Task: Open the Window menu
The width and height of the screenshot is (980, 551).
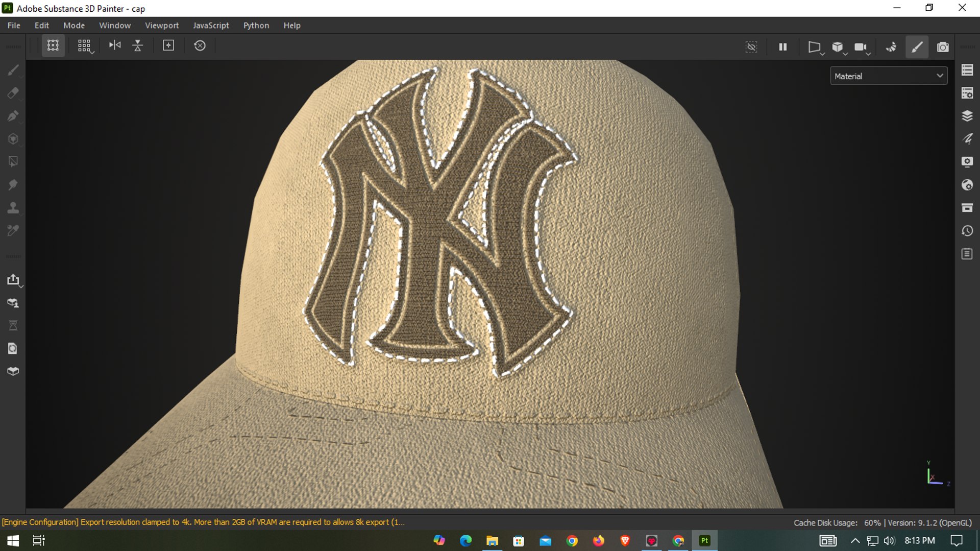Action: coord(115,26)
